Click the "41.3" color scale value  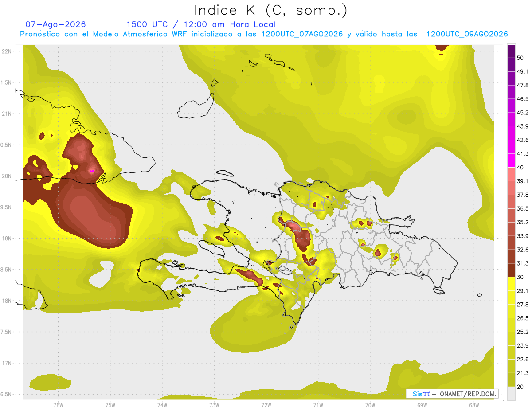click(x=523, y=154)
